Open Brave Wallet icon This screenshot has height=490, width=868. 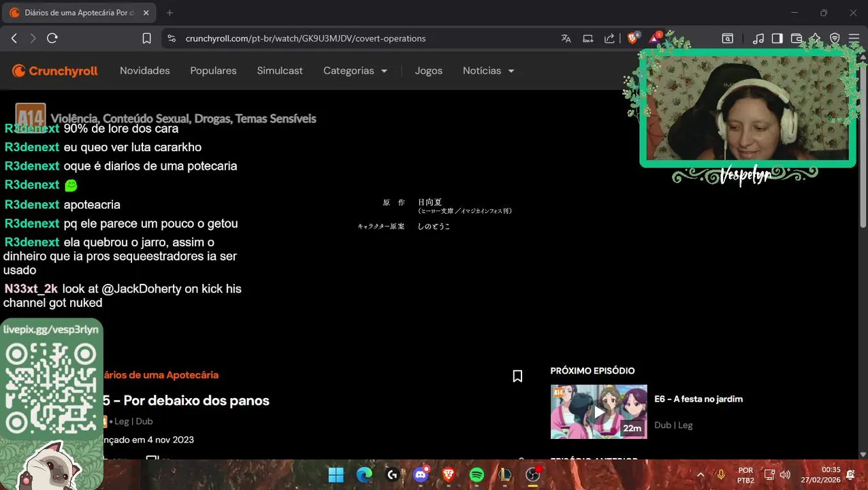796,39
